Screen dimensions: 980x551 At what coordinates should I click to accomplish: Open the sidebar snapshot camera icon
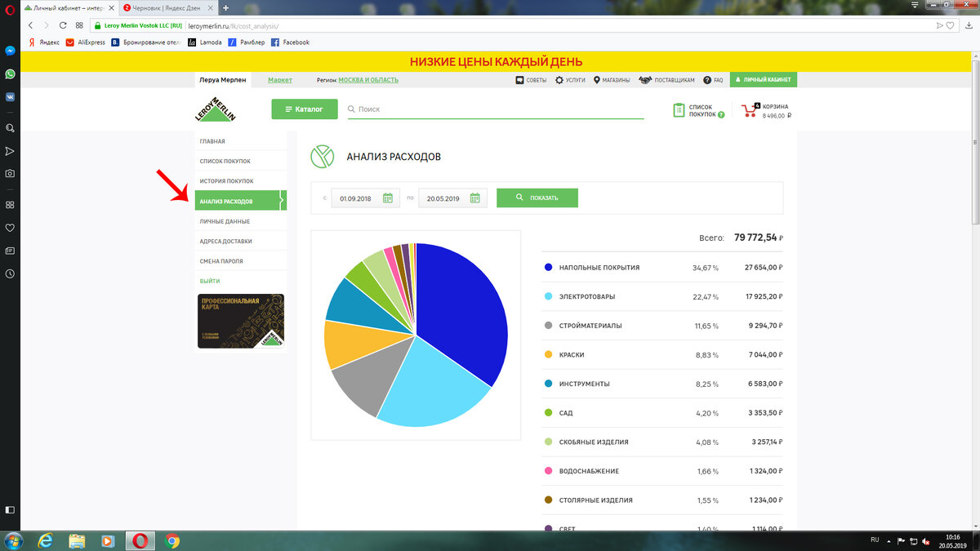coord(10,173)
